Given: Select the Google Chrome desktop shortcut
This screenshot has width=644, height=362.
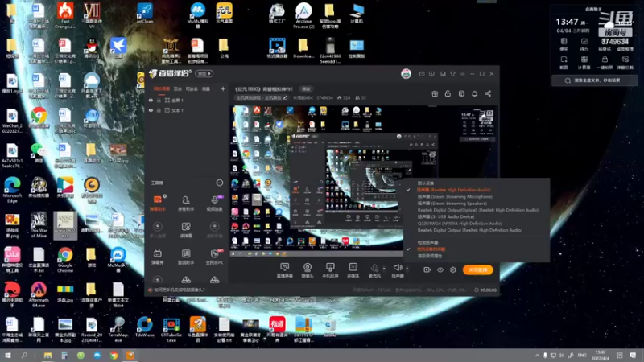Looking at the screenshot, I should click(x=65, y=259).
